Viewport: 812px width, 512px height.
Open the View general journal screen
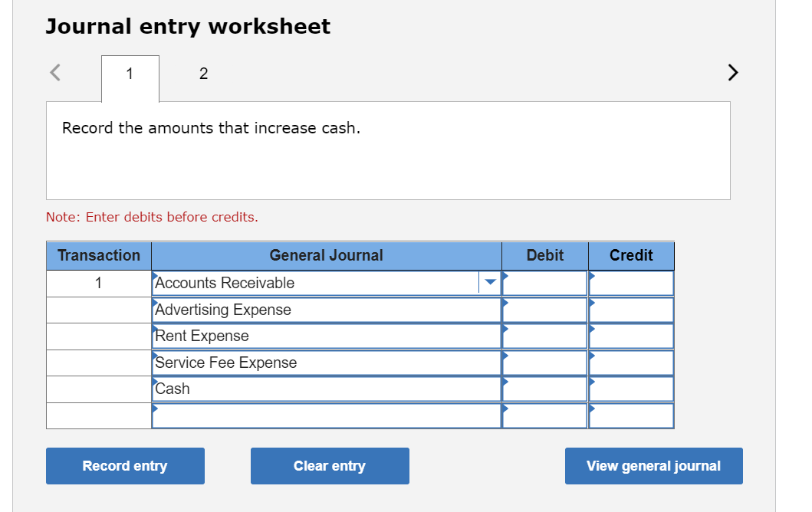tap(653, 465)
